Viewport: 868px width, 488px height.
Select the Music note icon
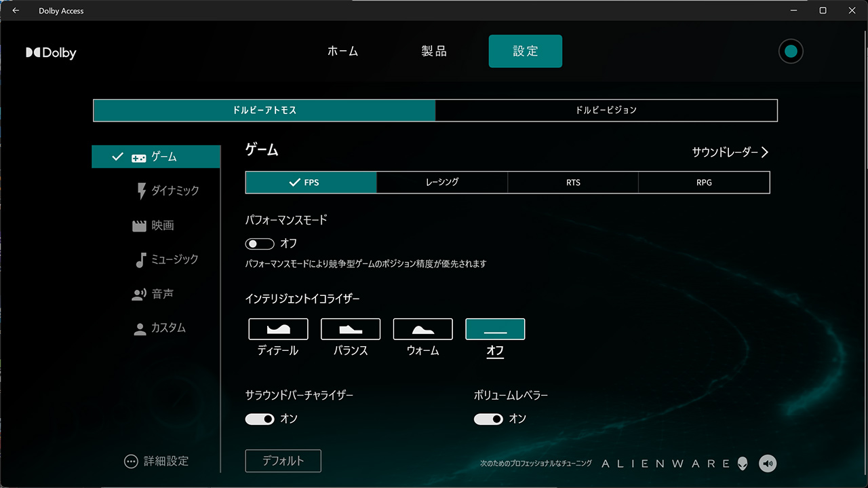pyautogui.click(x=141, y=260)
